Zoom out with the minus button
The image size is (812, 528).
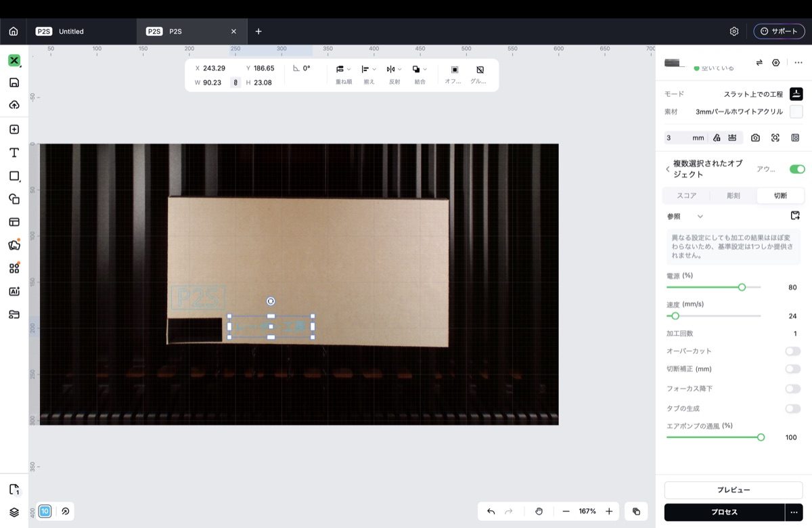point(566,511)
